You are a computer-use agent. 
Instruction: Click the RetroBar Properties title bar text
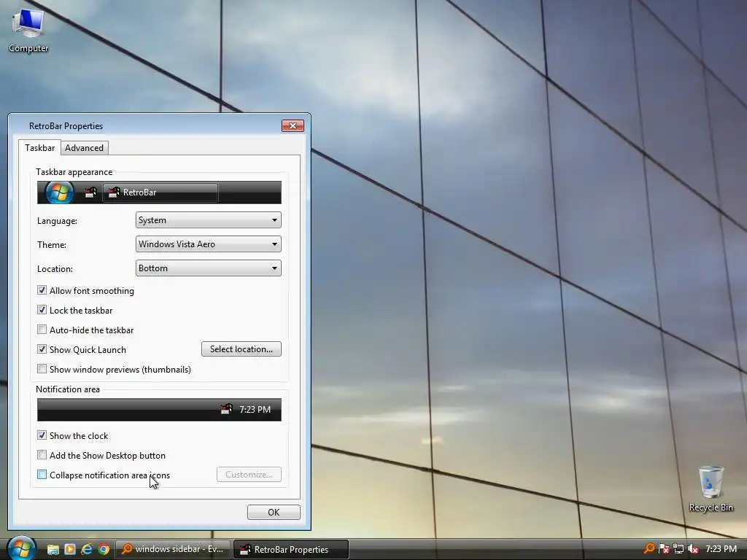click(66, 126)
